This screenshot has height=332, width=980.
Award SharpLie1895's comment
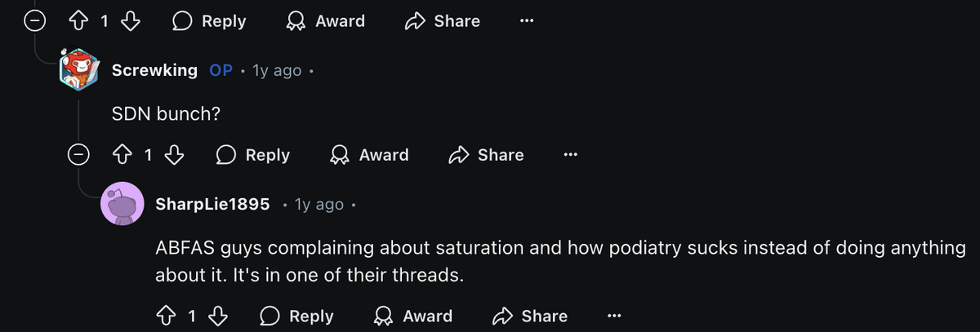coord(412,316)
